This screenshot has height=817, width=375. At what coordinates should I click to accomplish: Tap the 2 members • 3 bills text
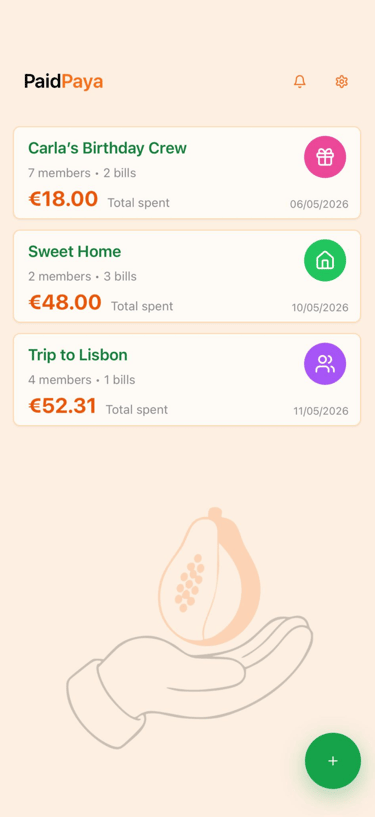(x=82, y=276)
